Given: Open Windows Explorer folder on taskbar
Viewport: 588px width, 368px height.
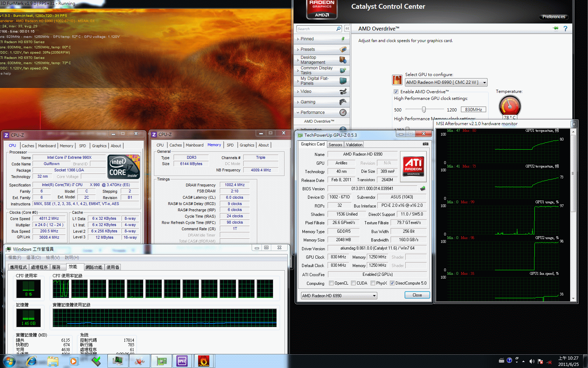Looking at the screenshot, I should coord(53,361).
